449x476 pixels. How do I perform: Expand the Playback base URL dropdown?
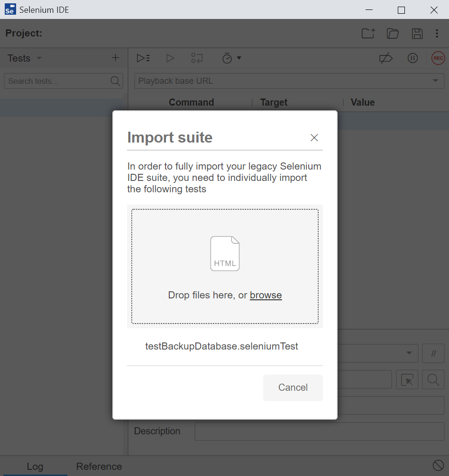point(436,81)
